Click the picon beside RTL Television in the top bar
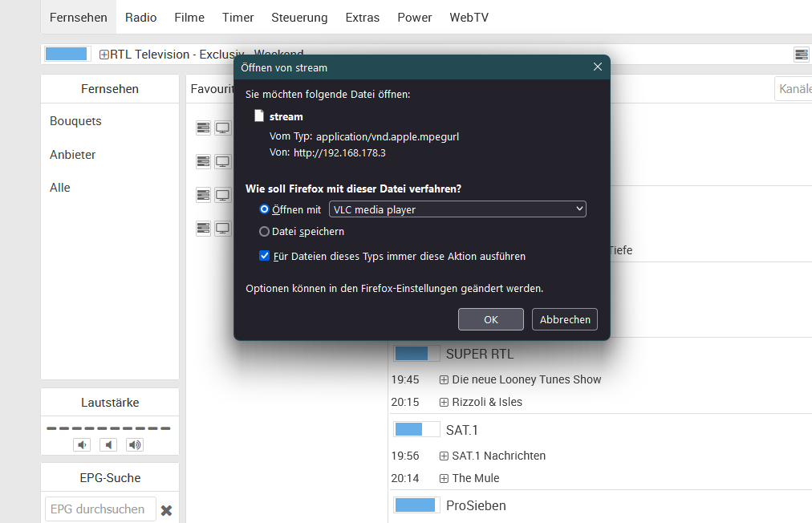Screen dimensions: 812x523 67,54
